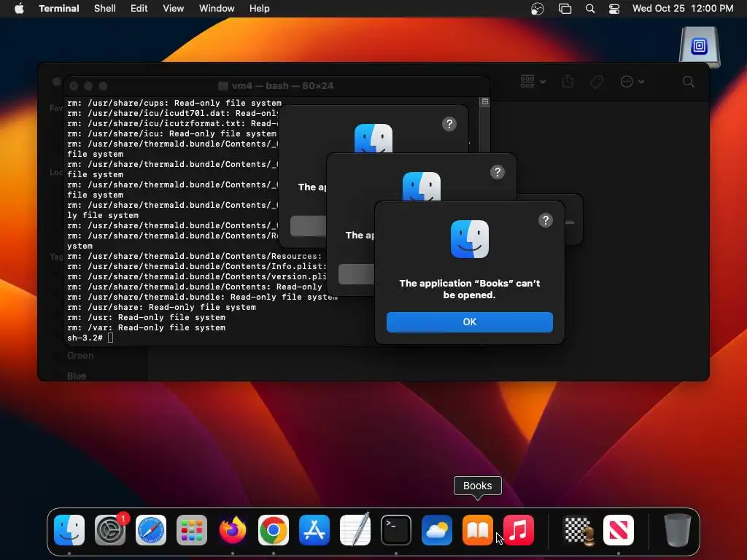Viewport: 747px width, 560px height.
Task: Open the App Store in Dock
Action: click(314, 530)
